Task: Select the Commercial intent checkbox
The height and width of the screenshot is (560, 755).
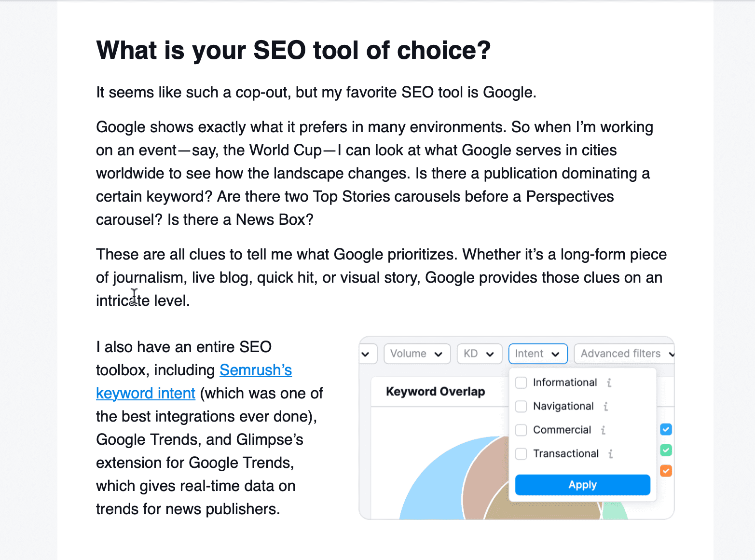Action: point(521,430)
